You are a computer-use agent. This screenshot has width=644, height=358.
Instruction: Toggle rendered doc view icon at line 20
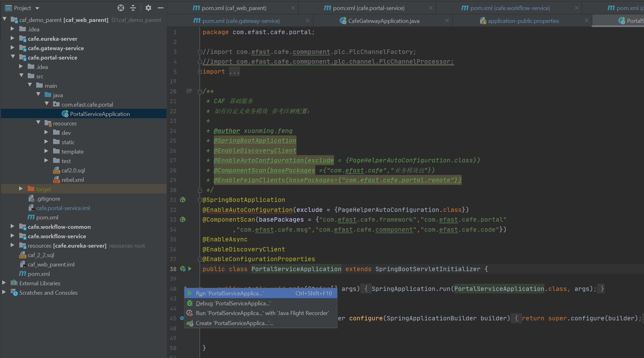(189, 91)
